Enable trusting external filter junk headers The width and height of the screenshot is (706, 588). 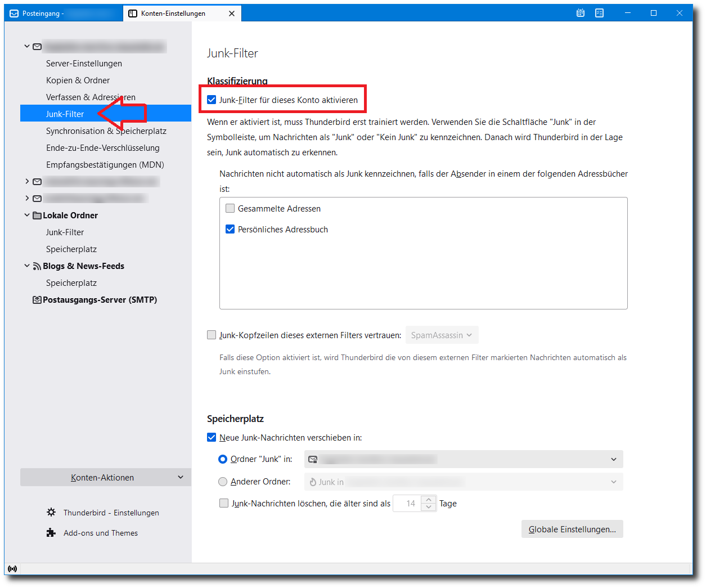click(x=212, y=335)
